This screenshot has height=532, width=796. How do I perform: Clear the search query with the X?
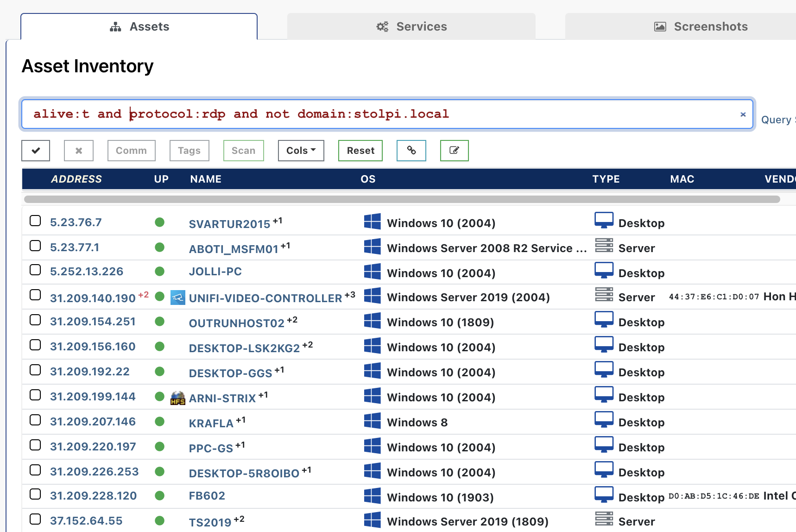click(743, 114)
